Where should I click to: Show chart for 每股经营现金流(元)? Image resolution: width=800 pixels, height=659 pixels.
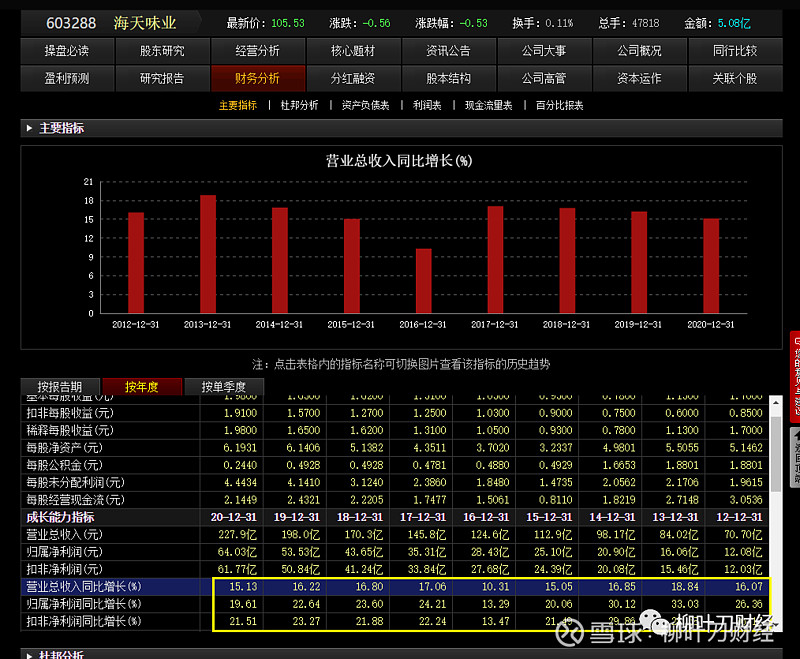(x=76, y=500)
